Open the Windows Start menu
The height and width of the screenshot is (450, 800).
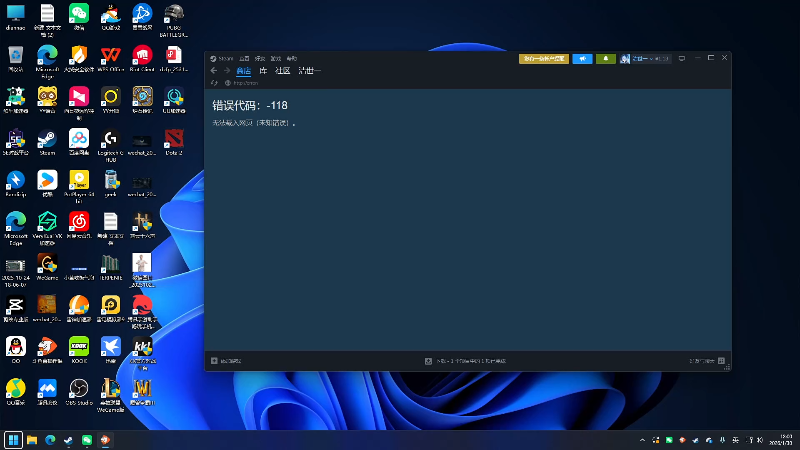pyautogui.click(x=13, y=440)
